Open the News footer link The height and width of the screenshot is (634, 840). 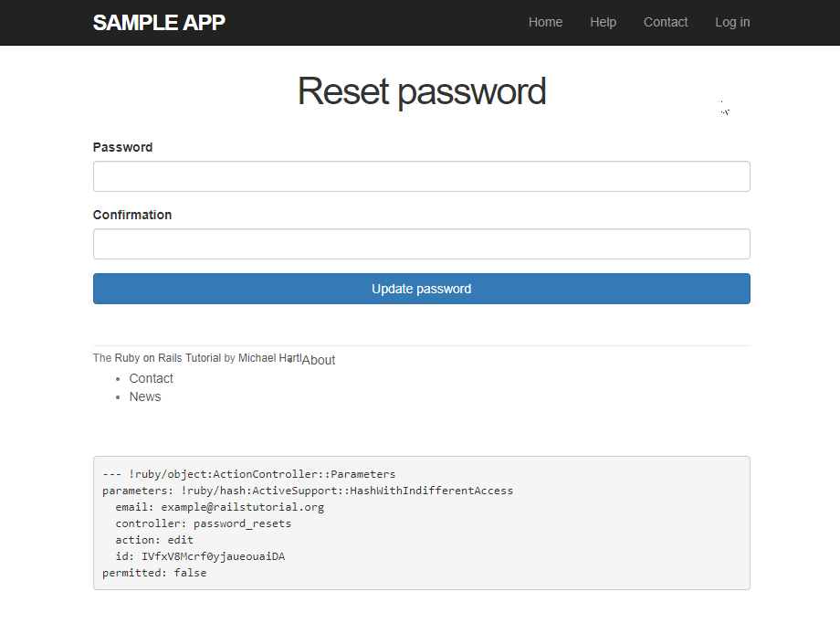144,396
